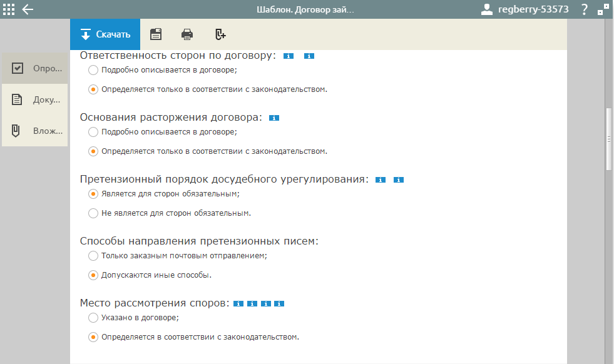Click the heading Место рассмотрения споров

click(x=155, y=303)
